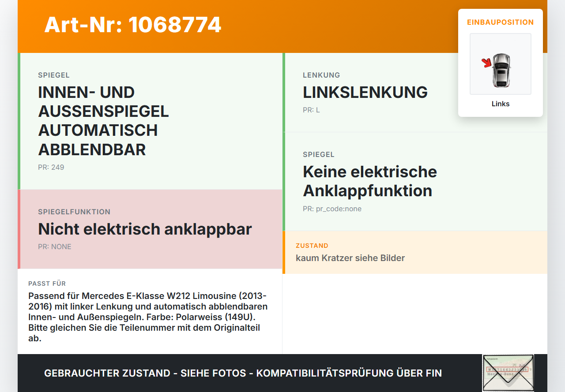The width and height of the screenshot is (565, 392).
Task: Click the 'ZUSTAND' label
Action: pyautogui.click(x=312, y=246)
